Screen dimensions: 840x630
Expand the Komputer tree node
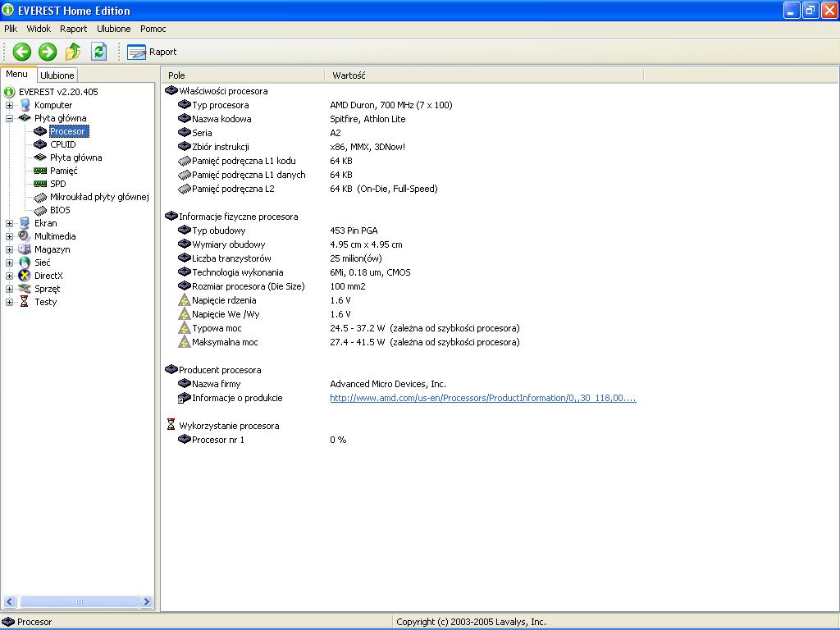point(9,105)
